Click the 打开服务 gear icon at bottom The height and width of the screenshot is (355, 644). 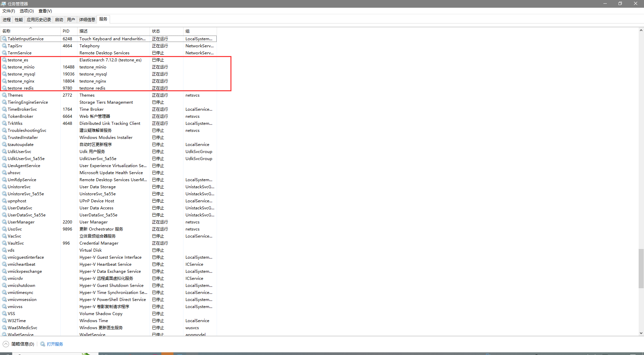click(43, 344)
